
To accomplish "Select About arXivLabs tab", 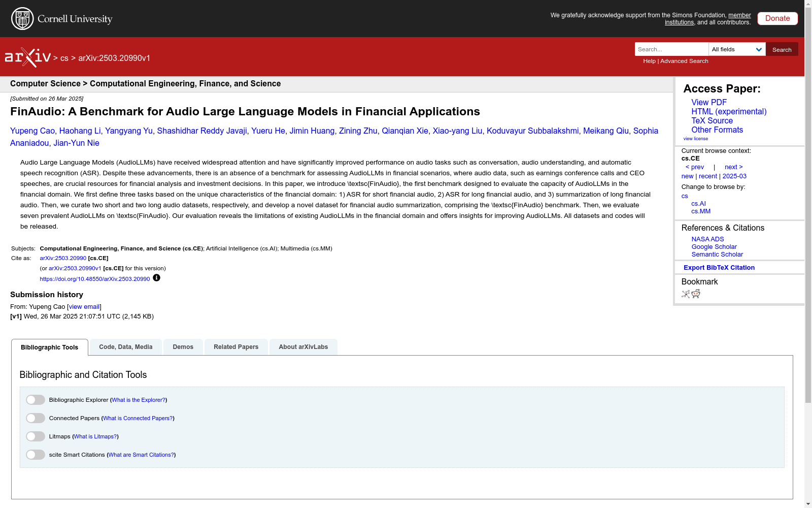I will (303, 347).
